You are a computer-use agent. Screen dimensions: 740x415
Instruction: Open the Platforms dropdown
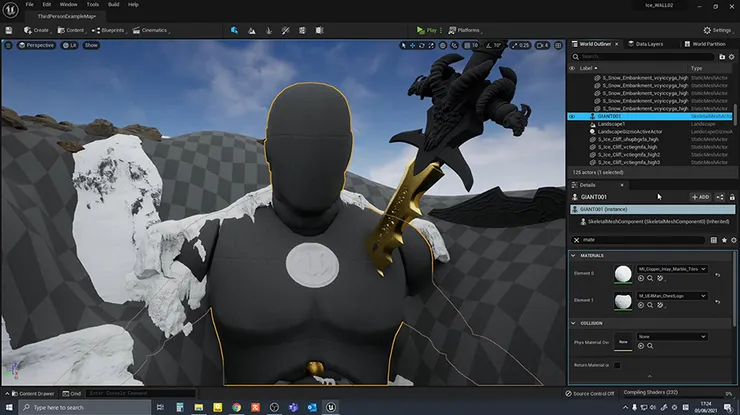[465, 30]
